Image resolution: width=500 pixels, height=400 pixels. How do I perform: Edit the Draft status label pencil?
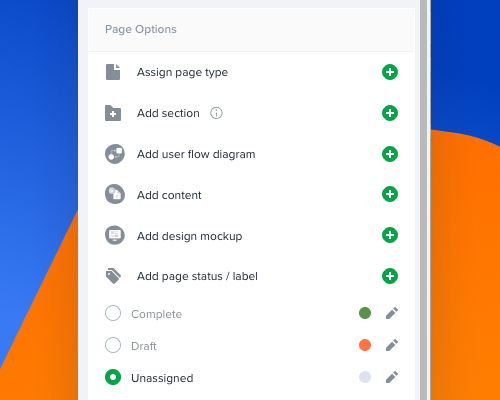[x=392, y=345]
